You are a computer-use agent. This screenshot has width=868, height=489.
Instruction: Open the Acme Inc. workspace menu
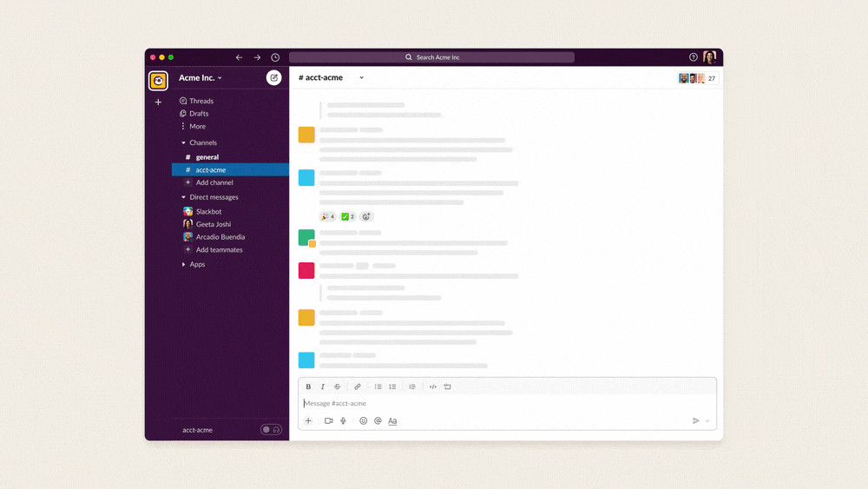(x=201, y=77)
